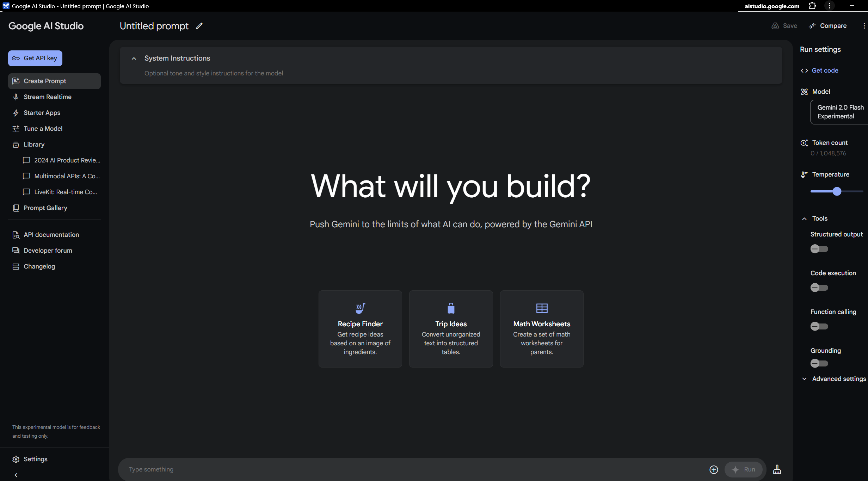The image size is (868, 481).
Task: Open Stream Realtime from the sidebar
Action: coord(47,97)
